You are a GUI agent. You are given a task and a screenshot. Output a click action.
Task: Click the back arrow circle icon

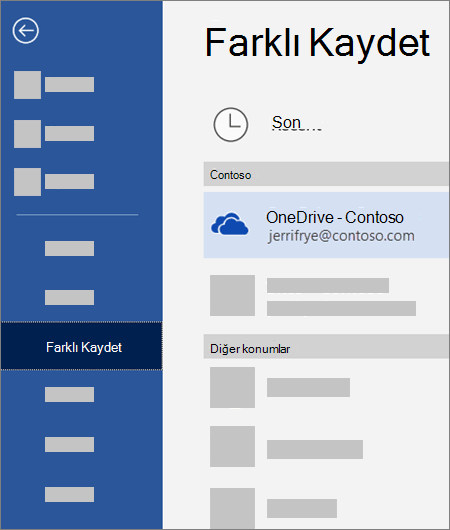click(26, 31)
